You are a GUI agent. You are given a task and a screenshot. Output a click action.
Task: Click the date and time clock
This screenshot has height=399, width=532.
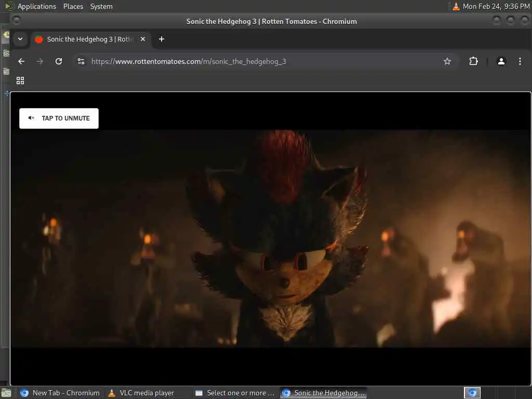[496, 6]
